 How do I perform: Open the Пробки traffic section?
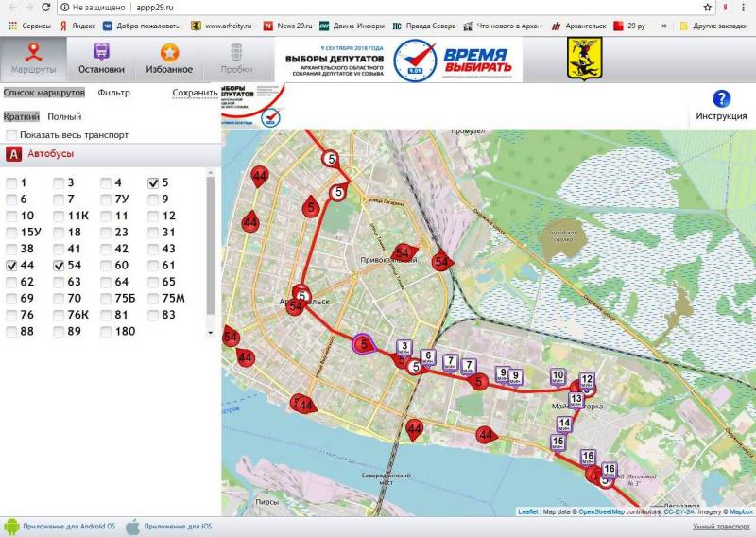[x=235, y=59]
